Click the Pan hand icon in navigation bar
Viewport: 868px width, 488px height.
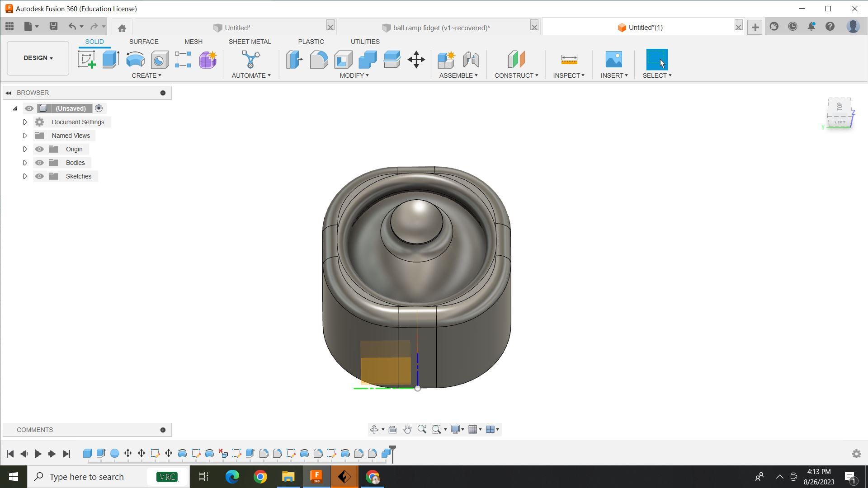pyautogui.click(x=407, y=429)
